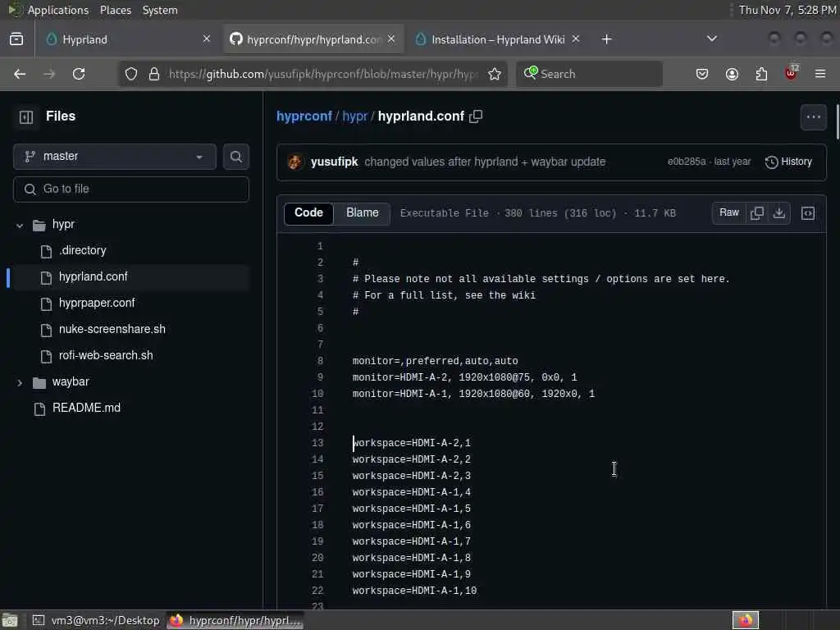The height and width of the screenshot is (630, 840).
Task: Open Applications menu
Action: [58, 10]
